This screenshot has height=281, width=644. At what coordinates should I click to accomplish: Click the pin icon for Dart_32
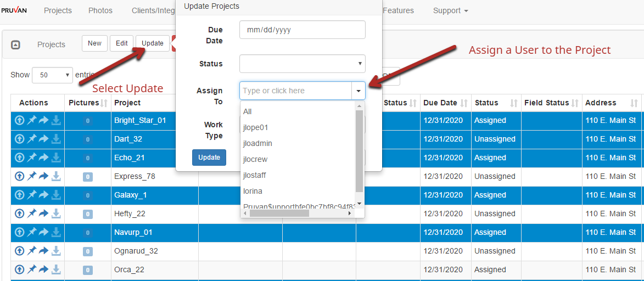click(31, 139)
